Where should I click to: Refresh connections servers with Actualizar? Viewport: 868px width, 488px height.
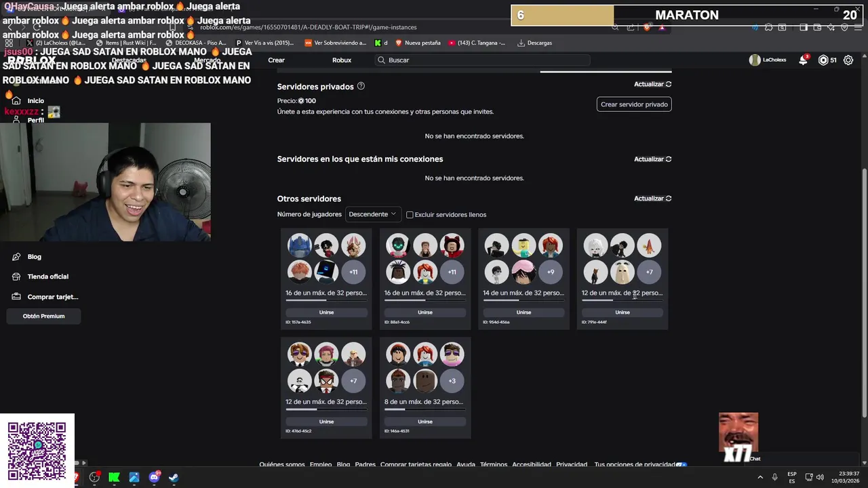coord(652,159)
